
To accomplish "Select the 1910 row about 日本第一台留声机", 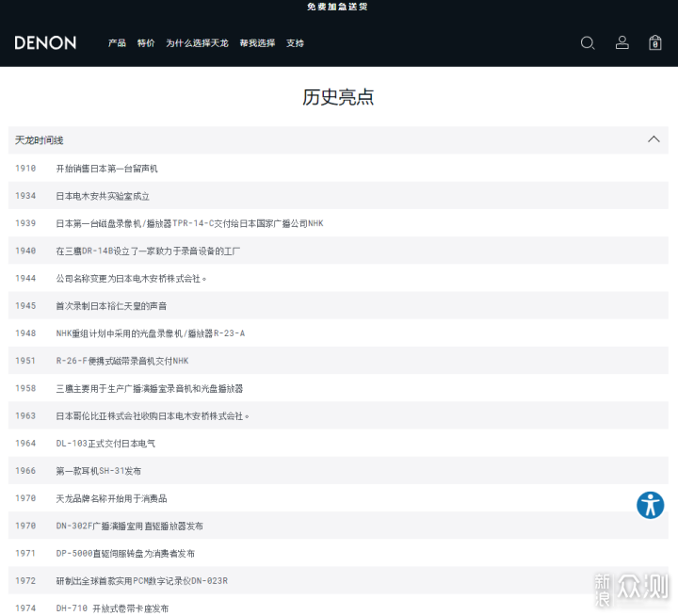I will 338,168.
